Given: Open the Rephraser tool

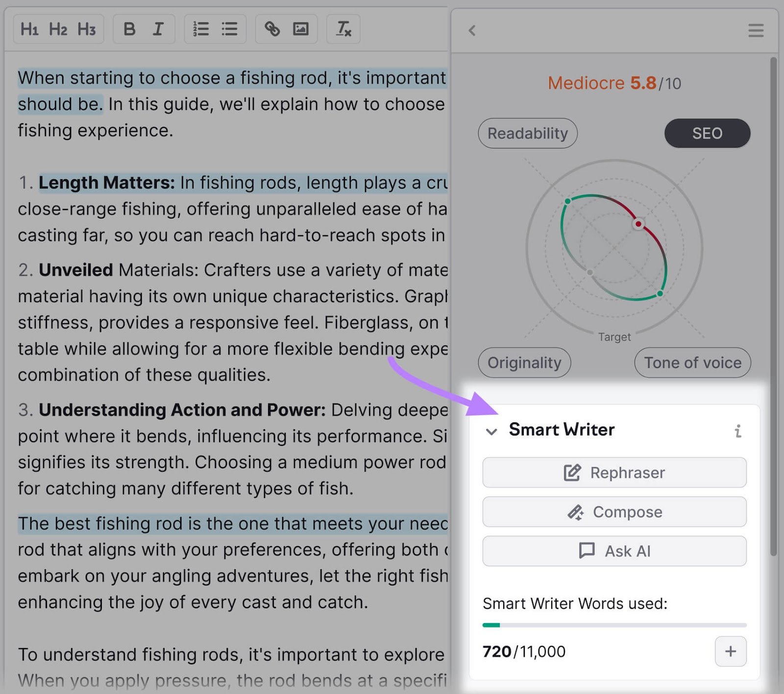Looking at the screenshot, I should pos(613,472).
